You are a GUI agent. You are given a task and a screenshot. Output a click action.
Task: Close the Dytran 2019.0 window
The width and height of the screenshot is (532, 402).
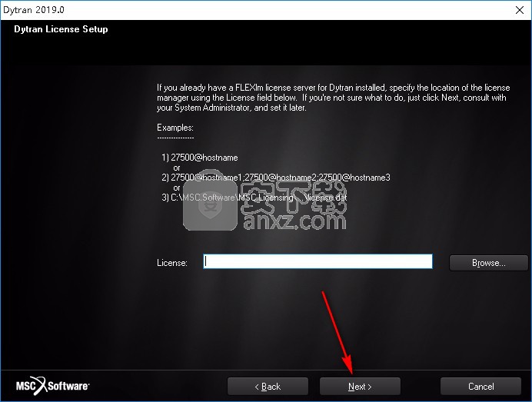520,10
